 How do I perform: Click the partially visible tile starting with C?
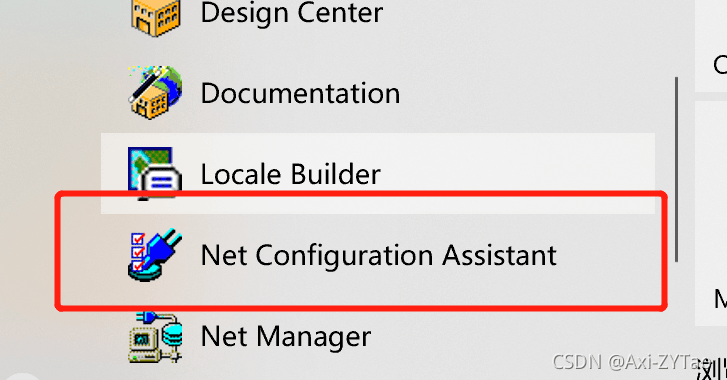(711, 45)
